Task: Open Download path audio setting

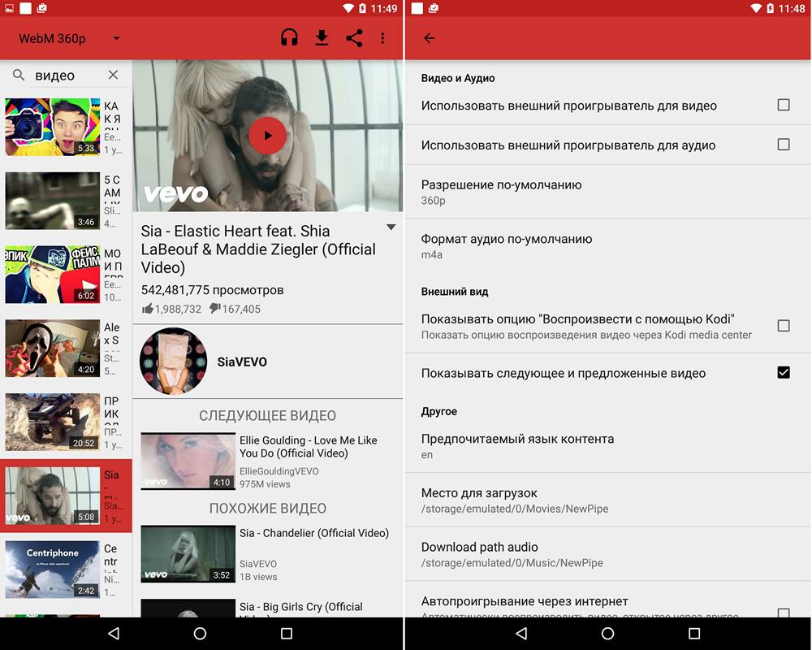Action: pyautogui.click(x=608, y=554)
